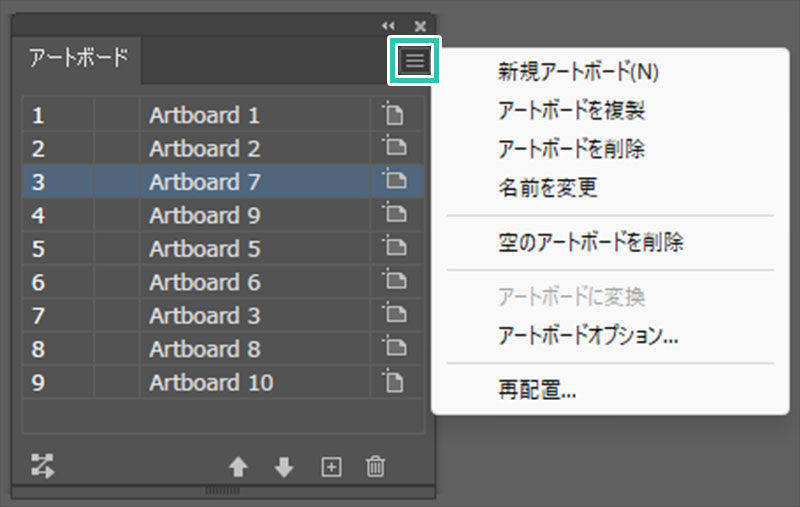Click the Rearrange All Artboards icon
The image size is (800, 507).
43,465
